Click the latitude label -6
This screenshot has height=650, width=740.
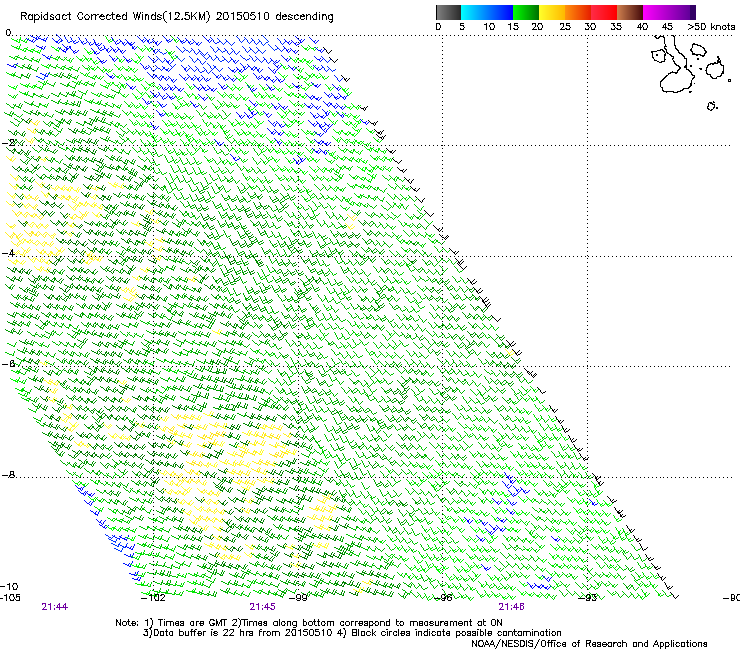[8, 364]
